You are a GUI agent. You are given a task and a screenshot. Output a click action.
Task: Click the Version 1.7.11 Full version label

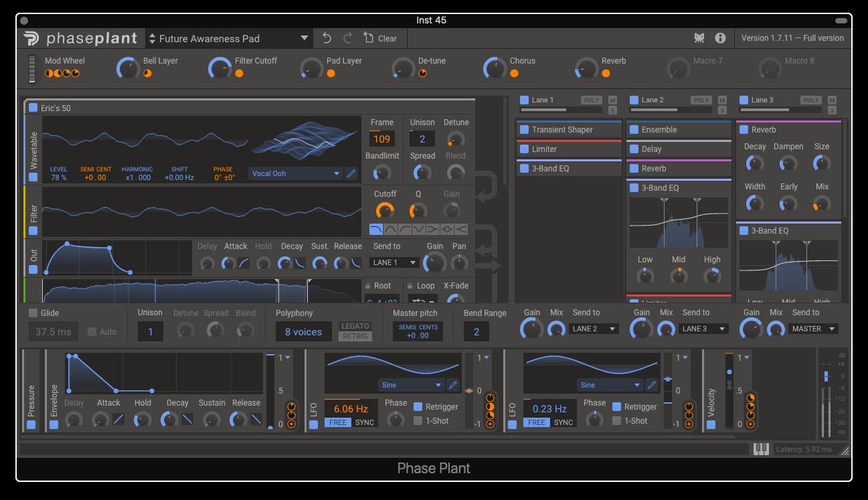[792, 38]
